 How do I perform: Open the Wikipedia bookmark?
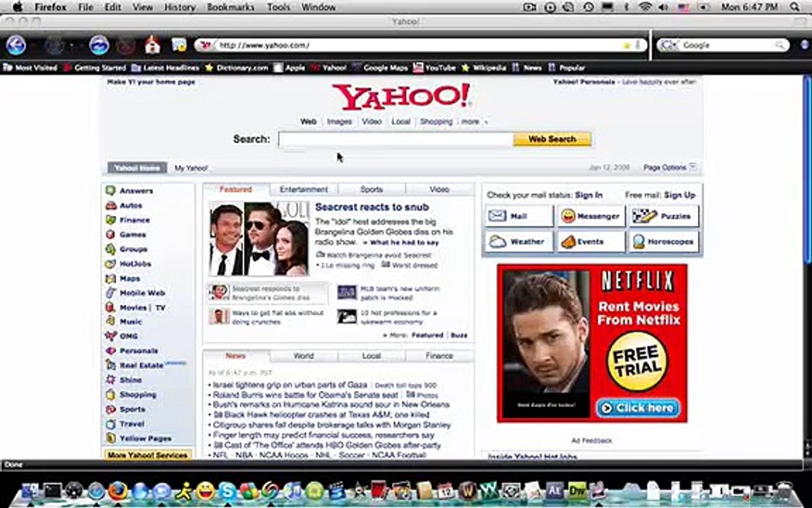[x=484, y=68]
